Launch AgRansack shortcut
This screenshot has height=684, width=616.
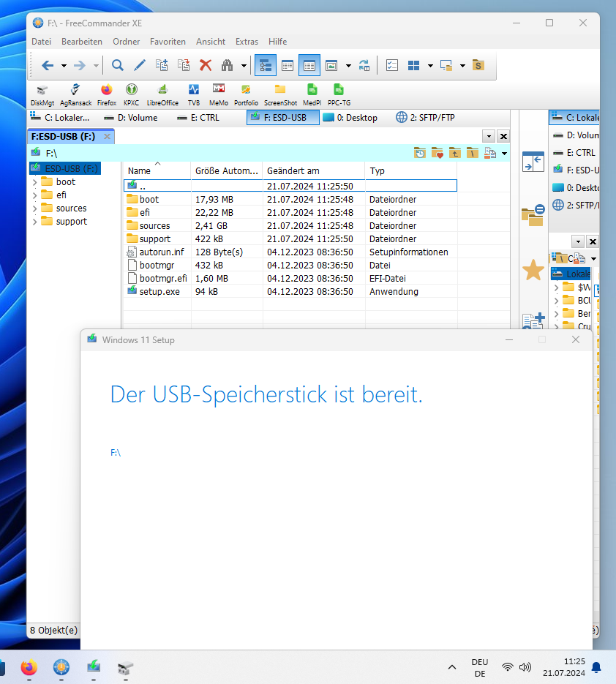75,95
